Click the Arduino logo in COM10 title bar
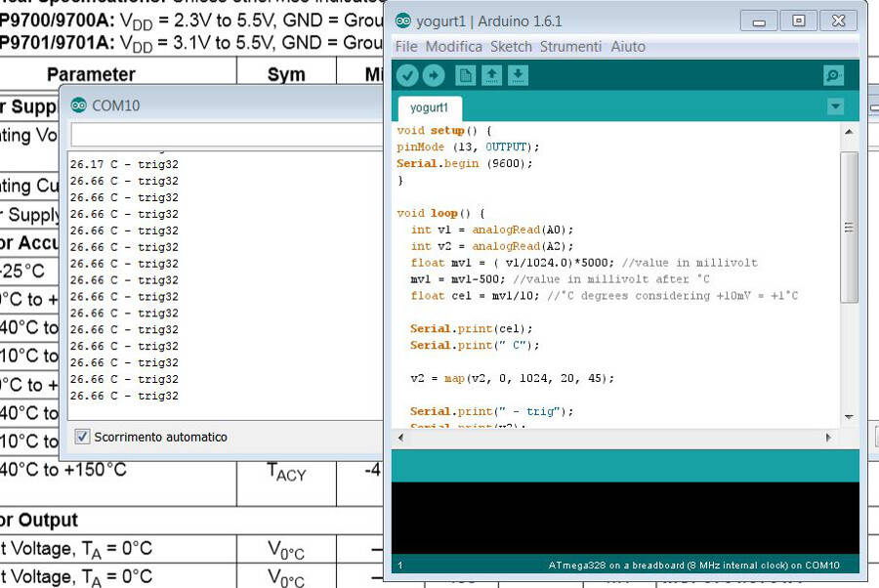879x588 pixels. click(79, 105)
